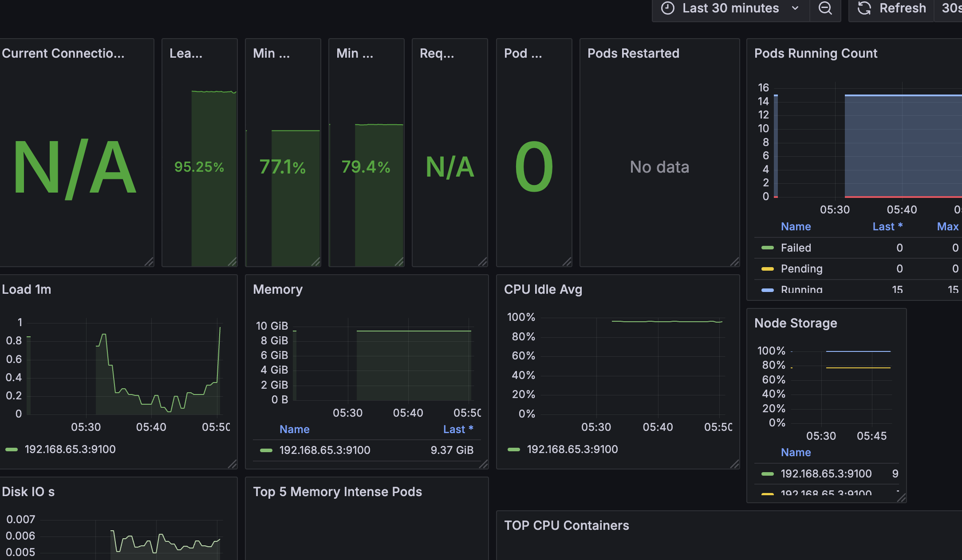Click the clock icon in time picker
Screen dimensions: 962x560
pos(667,8)
